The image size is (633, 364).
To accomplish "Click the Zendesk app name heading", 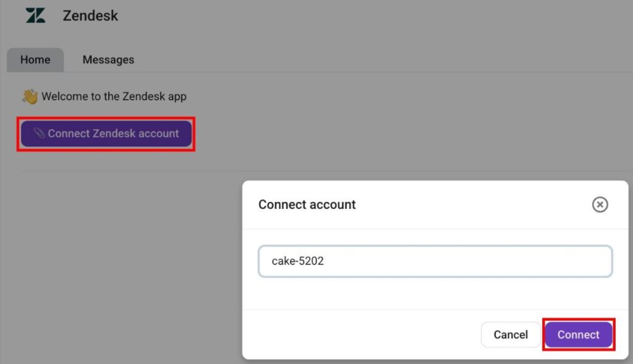I will point(90,16).
